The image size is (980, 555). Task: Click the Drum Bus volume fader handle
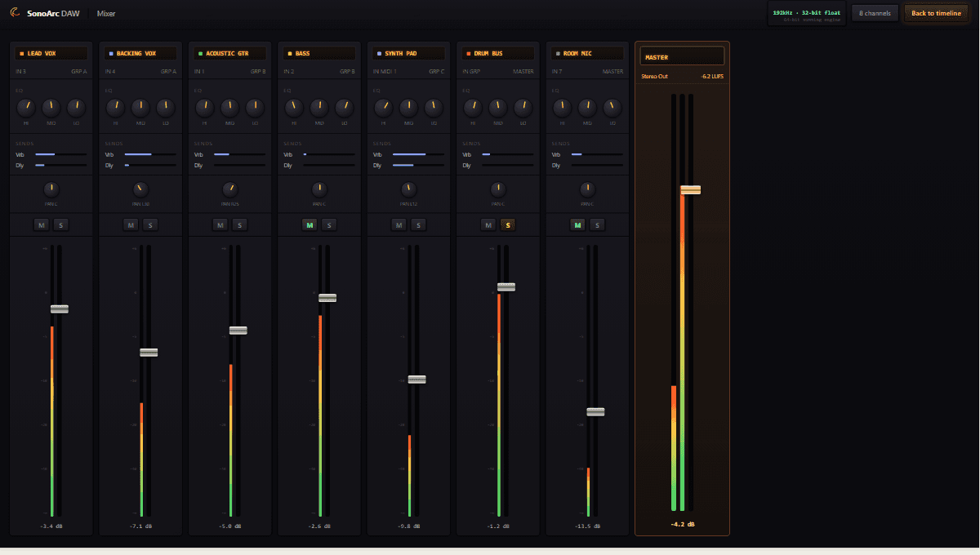[506, 286]
